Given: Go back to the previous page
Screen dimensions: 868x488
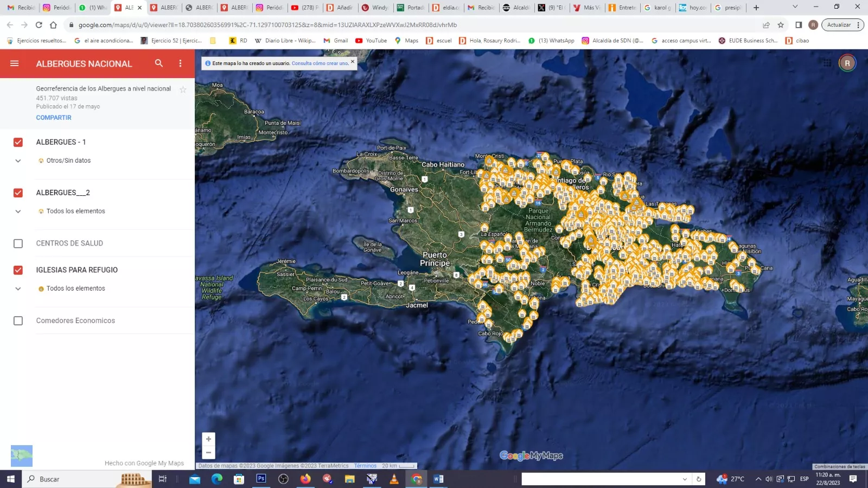Looking at the screenshot, I should pos(10,25).
